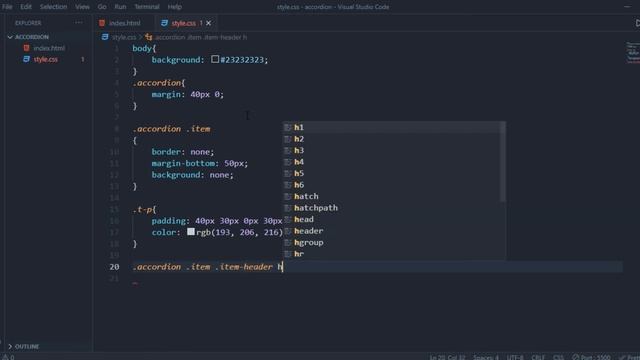Close the style.css editor tab
The image size is (640, 360).
point(209,23)
